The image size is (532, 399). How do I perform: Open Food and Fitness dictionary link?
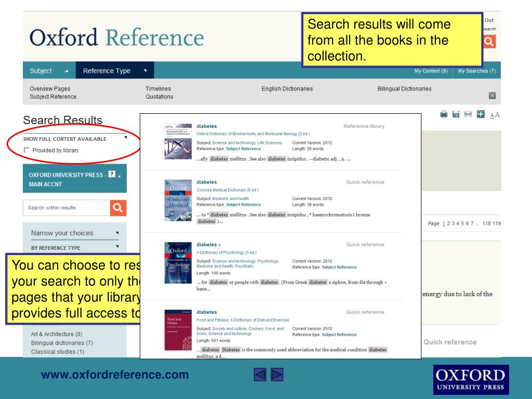point(243,320)
